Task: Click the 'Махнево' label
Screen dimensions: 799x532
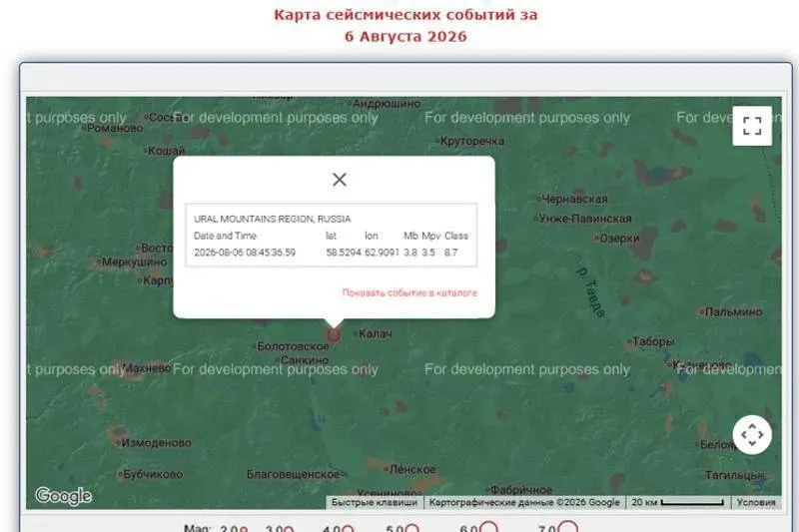Action: [147, 367]
